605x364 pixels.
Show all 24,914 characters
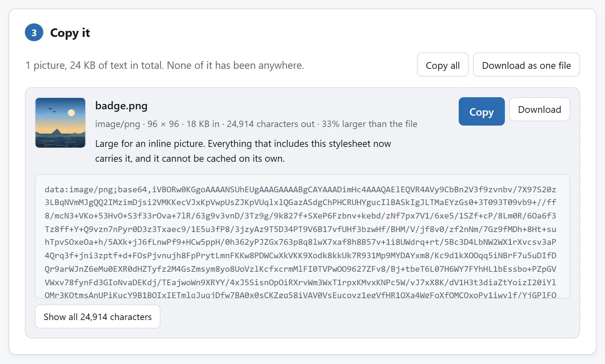coord(98,316)
